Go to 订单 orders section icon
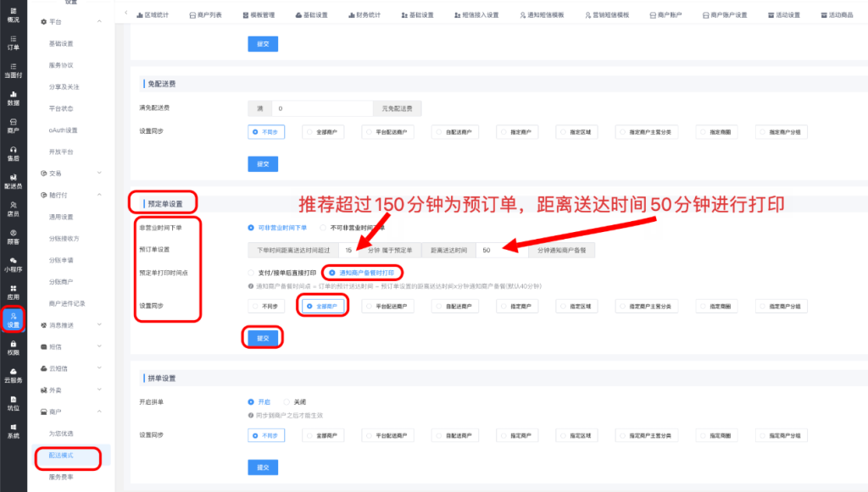The height and width of the screenshot is (492, 868). click(x=13, y=43)
